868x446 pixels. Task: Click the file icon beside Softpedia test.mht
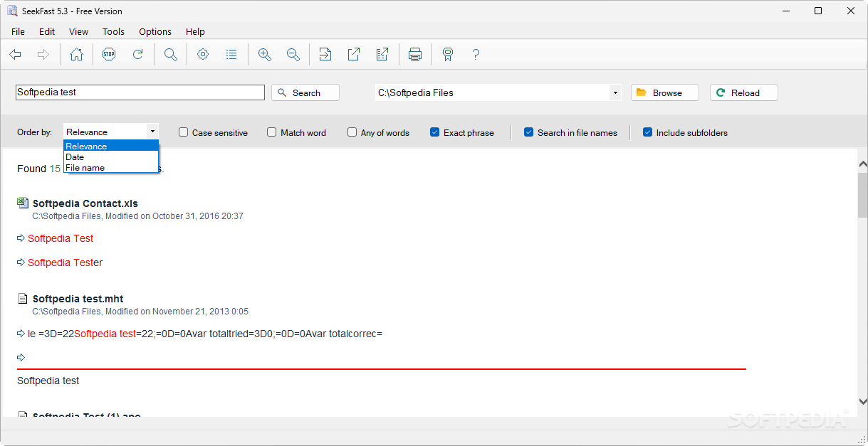coord(23,299)
